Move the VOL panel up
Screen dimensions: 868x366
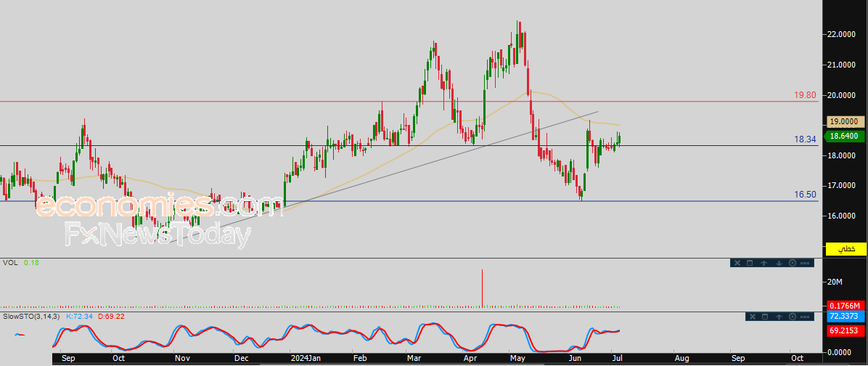(764, 263)
